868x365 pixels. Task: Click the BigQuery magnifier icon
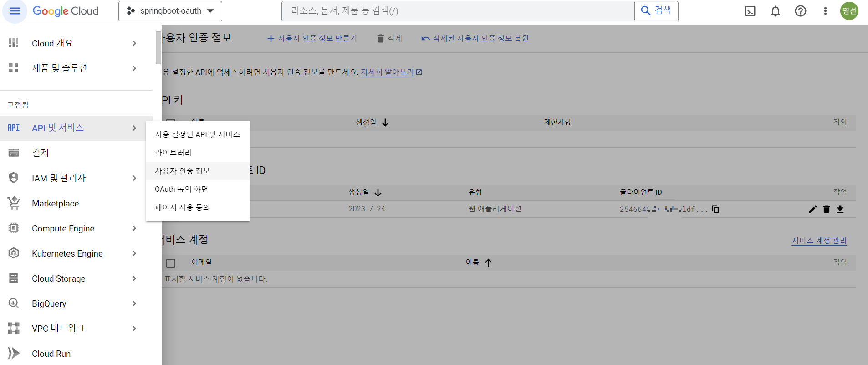[x=14, y=303]
